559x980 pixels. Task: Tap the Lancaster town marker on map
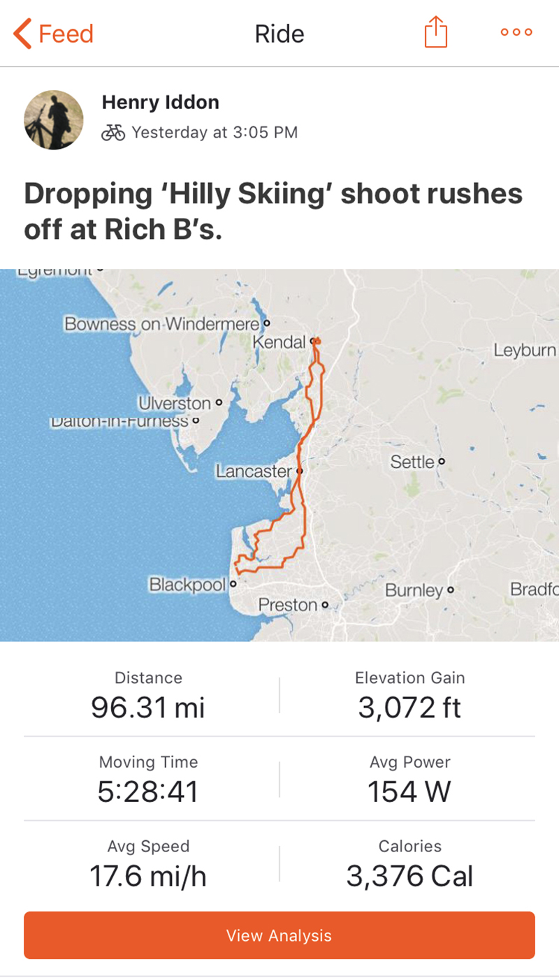pos(299,471)
